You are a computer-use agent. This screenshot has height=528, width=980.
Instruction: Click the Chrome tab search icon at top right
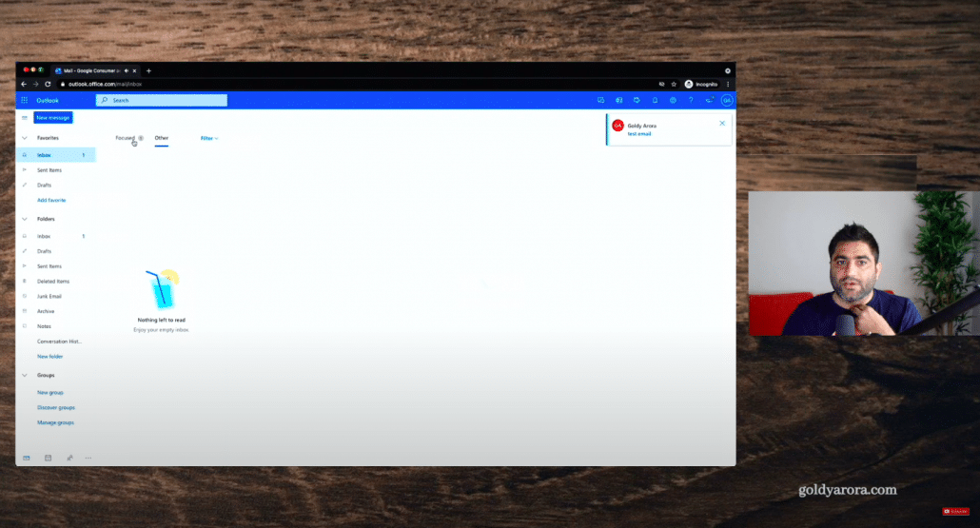728,70
